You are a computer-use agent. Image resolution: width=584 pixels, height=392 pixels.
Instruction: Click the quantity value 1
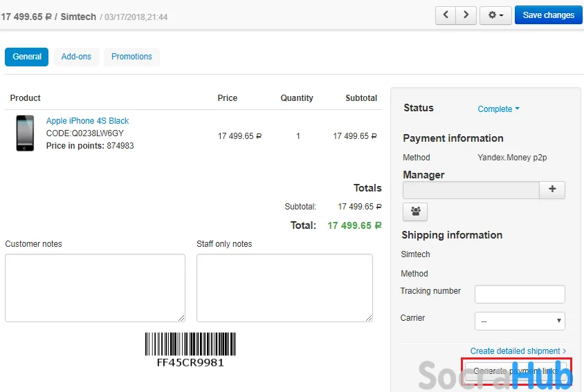point(298,136)
